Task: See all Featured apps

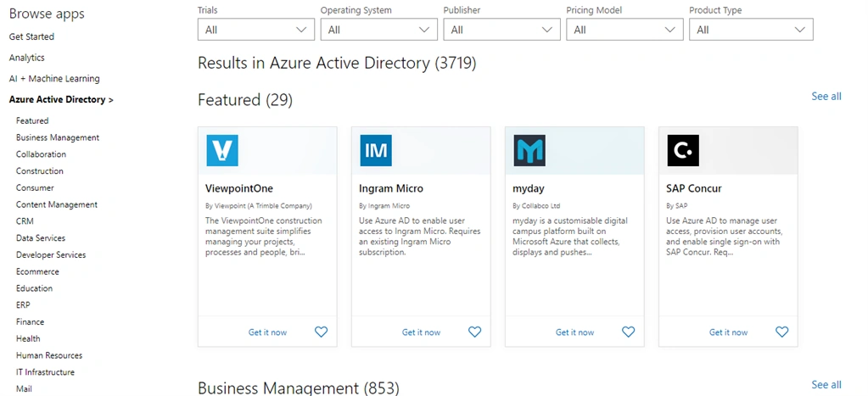Action: 826,96
